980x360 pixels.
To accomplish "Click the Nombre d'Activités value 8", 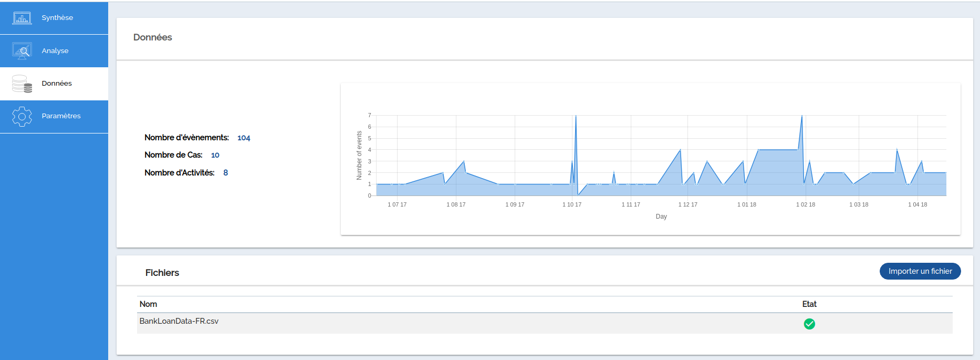I will coord(225,173).
